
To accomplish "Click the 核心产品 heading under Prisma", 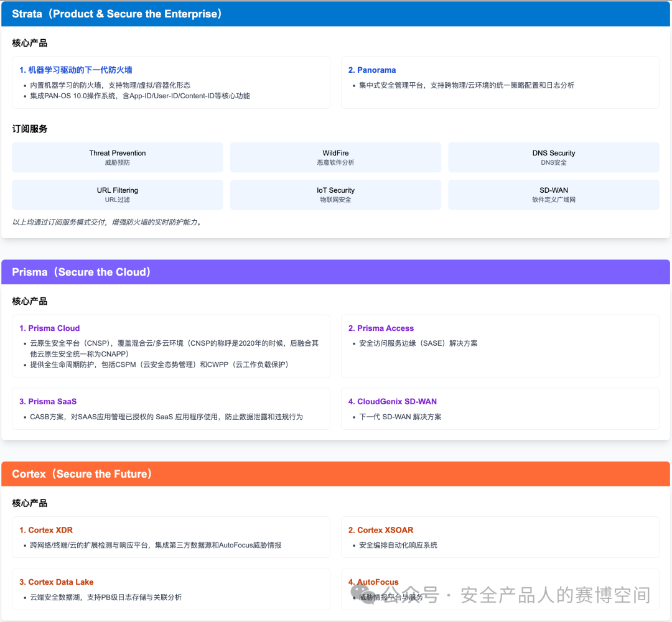I will tap(30, 301).
